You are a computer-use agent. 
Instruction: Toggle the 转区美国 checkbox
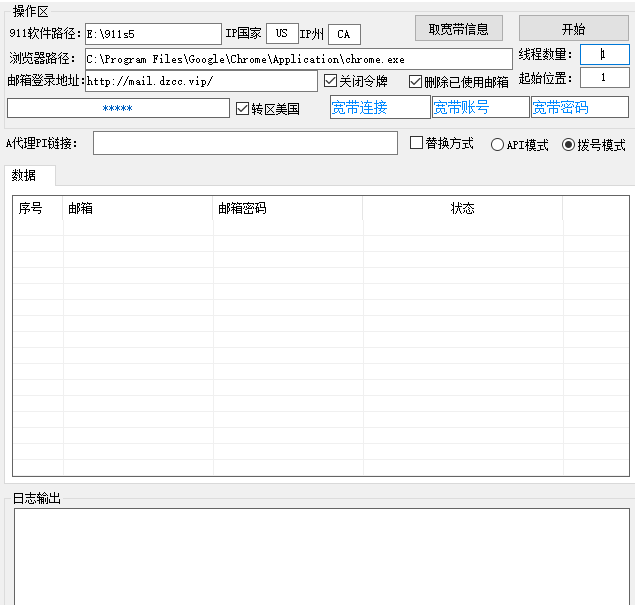[242, 108]
